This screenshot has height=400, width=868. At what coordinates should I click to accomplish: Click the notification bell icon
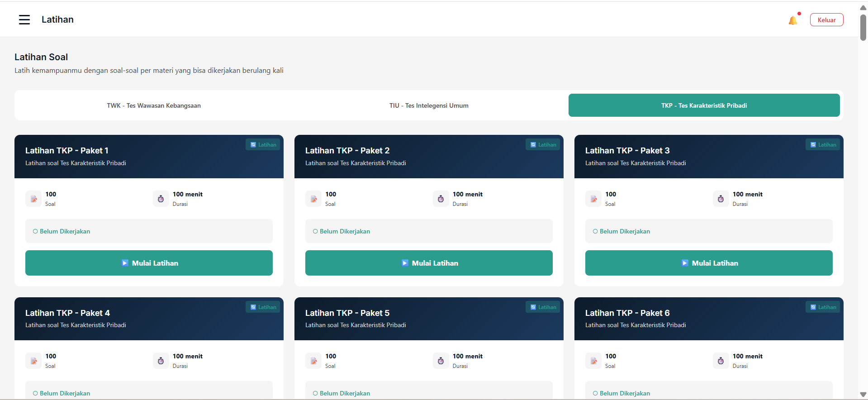tap(792, 20)
